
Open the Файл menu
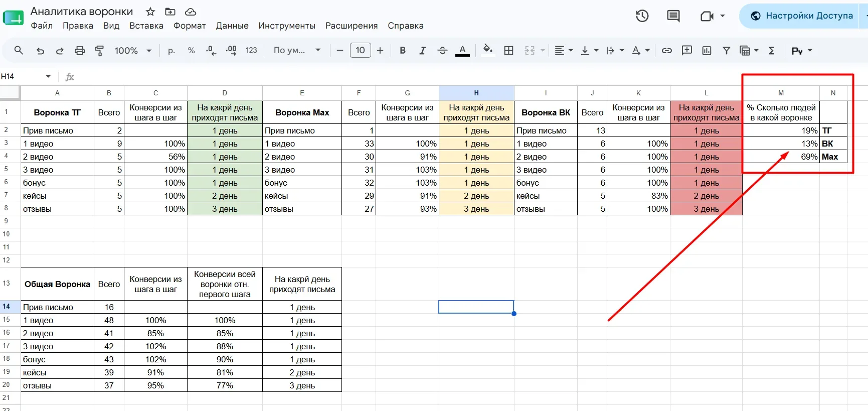tap(42, 26)
